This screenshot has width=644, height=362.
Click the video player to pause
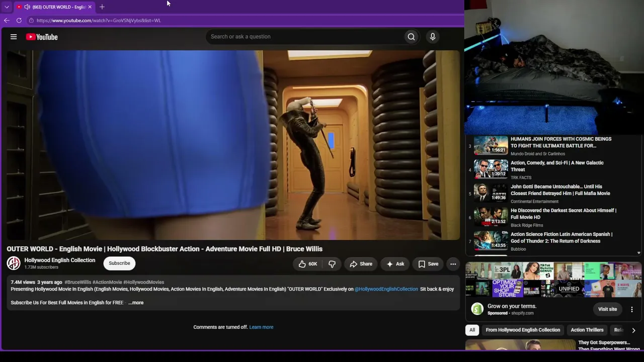pos(233,145)
